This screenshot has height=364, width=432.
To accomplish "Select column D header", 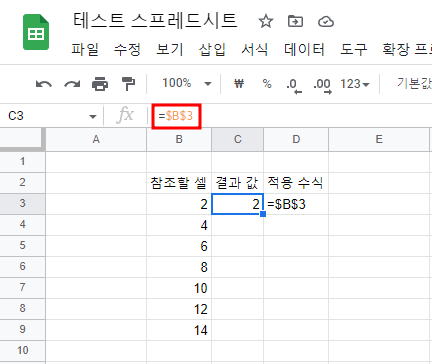I will click(296, 139).
